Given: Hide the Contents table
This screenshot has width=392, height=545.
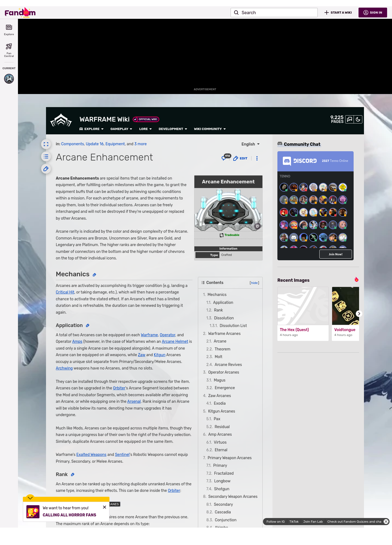Looking at the screenshot, I should click(x=255, y=283).
